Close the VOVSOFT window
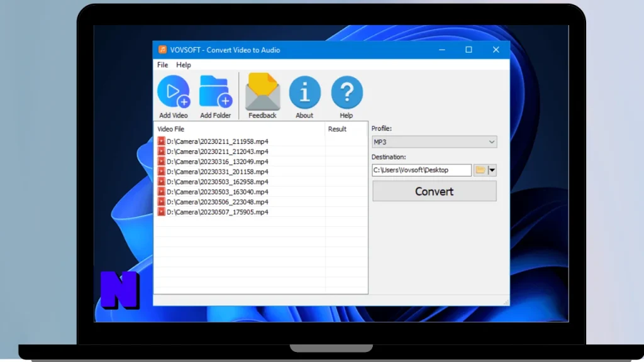 (x=496, y=50)
